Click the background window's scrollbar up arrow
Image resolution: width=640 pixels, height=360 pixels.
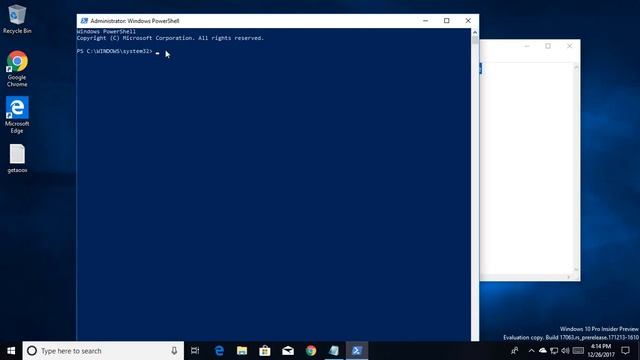(x=576, y=67)
